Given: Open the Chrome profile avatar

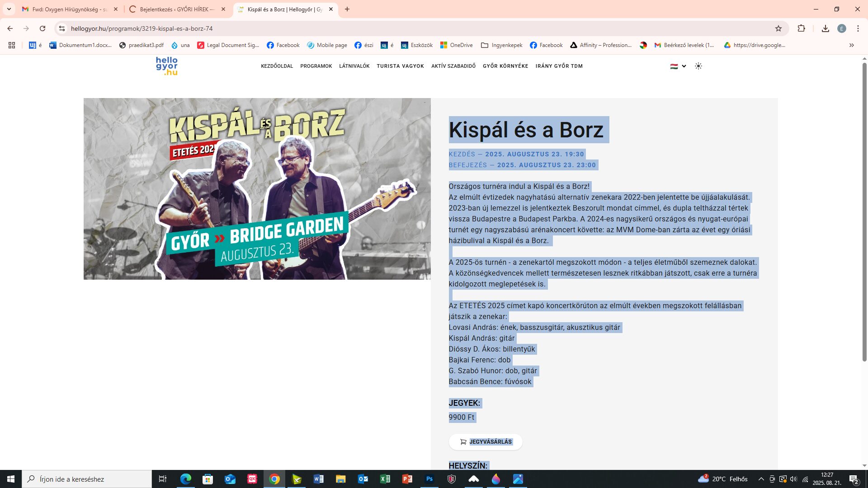Looking at the screenshot, I should pos(842,28).
